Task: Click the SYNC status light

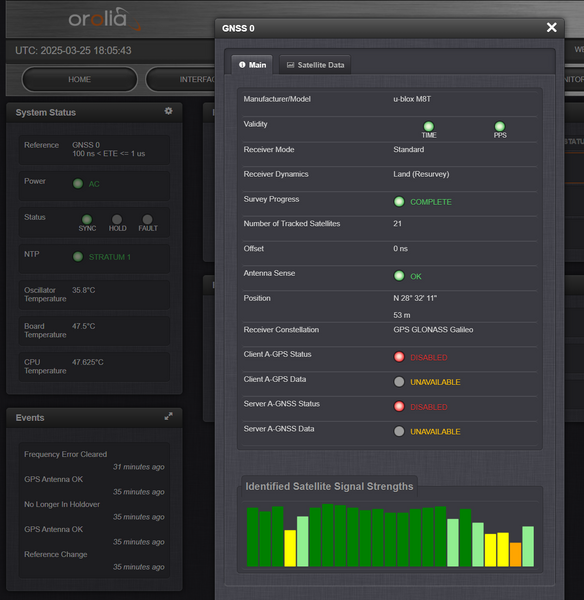Action: coord(87,219)
